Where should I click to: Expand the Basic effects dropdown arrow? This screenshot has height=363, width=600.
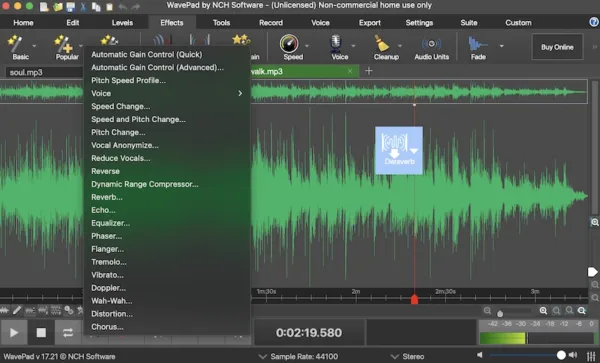pos(34,46)
